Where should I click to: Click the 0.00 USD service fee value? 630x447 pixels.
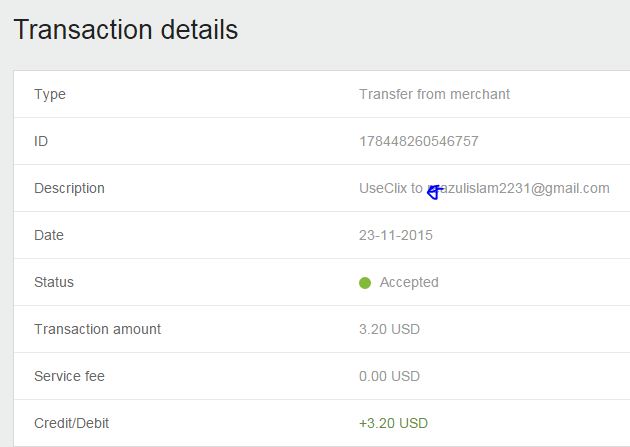click(389, 376)
